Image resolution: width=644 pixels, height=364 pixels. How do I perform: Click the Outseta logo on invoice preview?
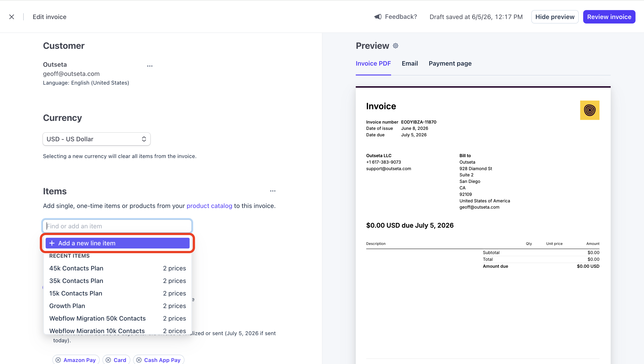coord(589,110)
